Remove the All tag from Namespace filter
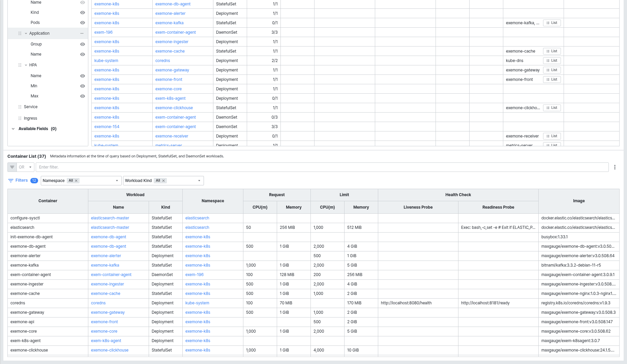627x364 pixels. [x=77, y=181]
